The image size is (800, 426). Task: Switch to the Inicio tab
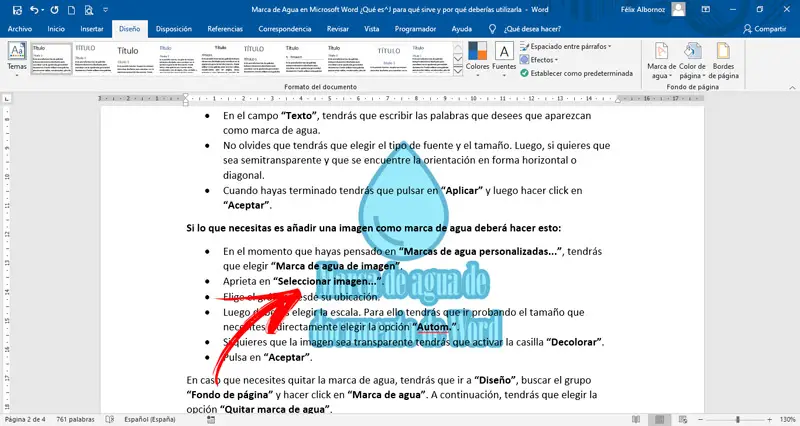click(56, 29)
